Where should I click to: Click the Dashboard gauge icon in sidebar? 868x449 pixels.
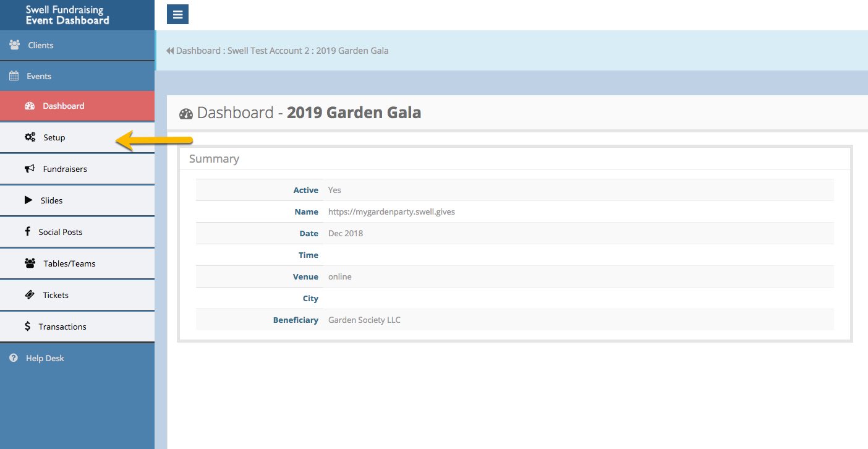tap(30, 106)
